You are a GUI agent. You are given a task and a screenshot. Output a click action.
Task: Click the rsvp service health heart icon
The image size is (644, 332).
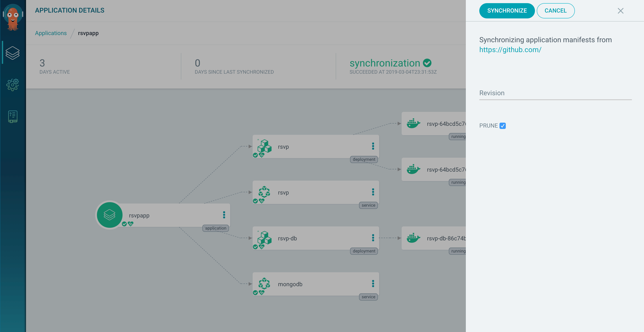pos(261,201)
